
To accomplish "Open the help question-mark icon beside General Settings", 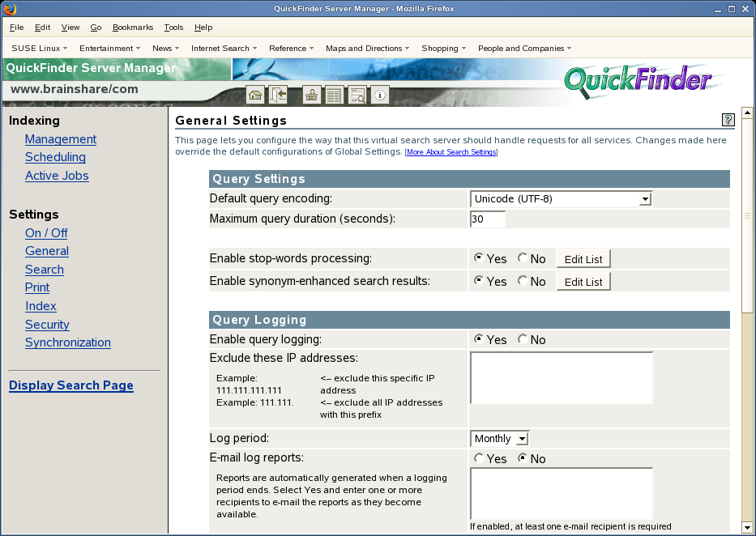I will [728, 120].
